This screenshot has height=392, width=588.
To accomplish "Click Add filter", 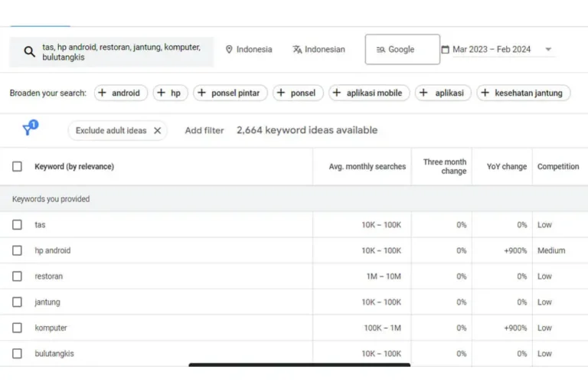I will tap(204, 131).
